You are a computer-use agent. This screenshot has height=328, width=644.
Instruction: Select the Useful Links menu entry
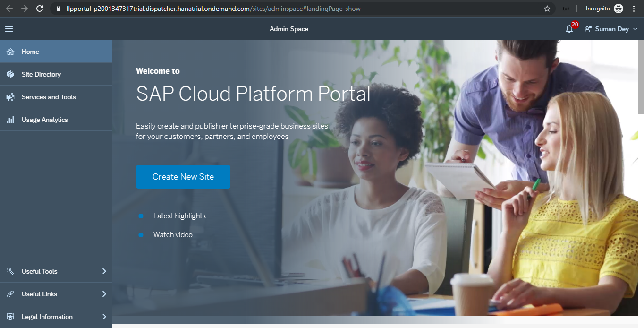(56, 294)
